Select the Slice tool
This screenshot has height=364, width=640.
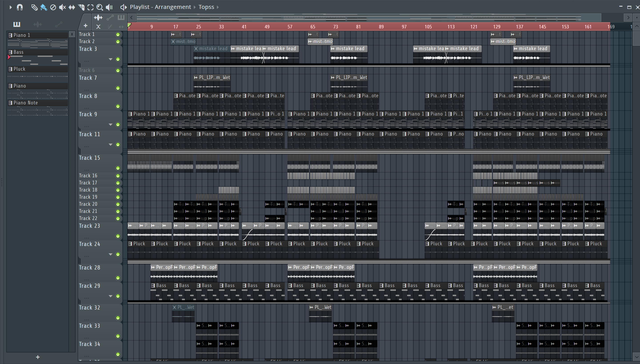coord(81,7)
